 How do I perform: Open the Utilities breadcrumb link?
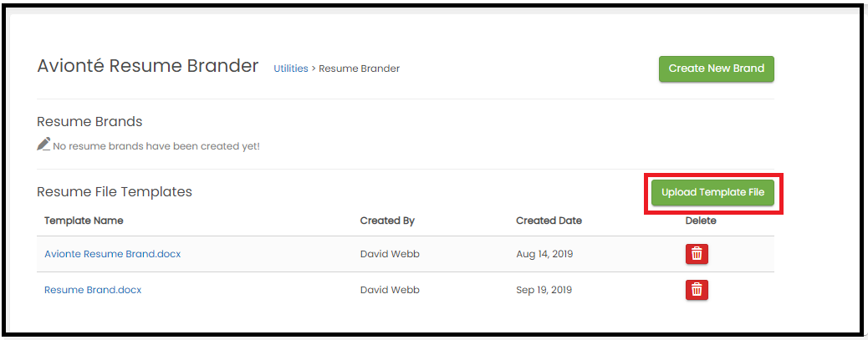pos(291,69)
